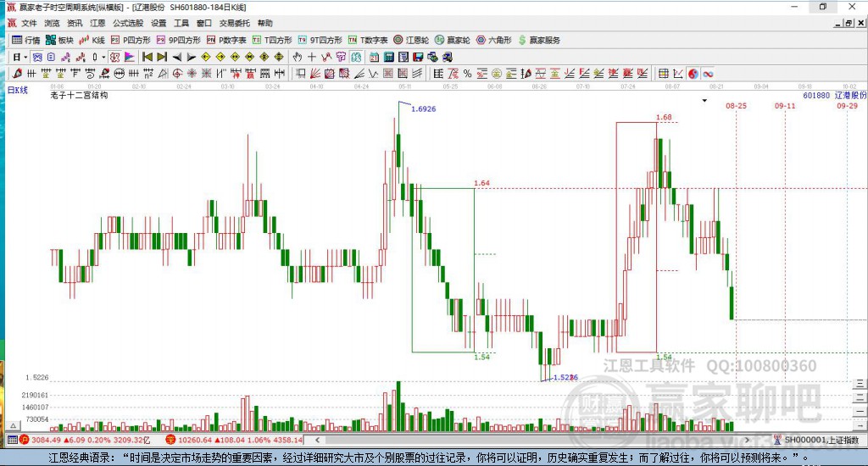Open the 六角形 tool
868x466 pixels.
click(494, 40)
